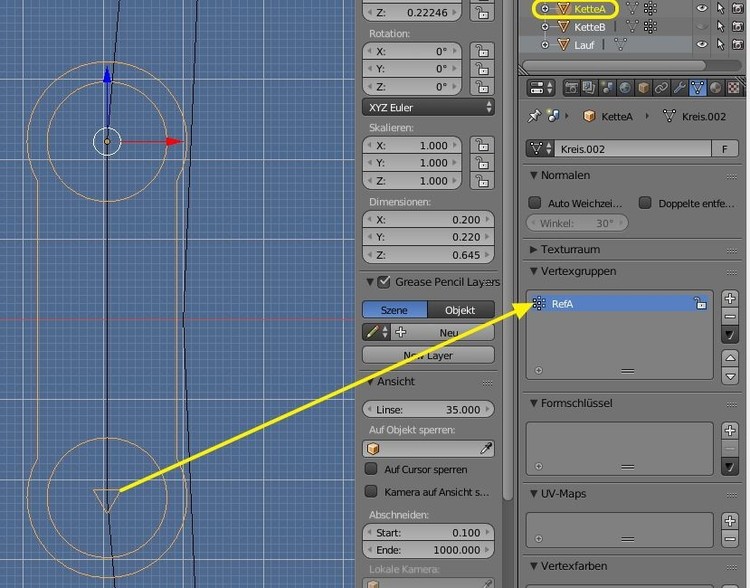Expand the Texturraum panel
The image size is (750, 588).
click(534, 249)
